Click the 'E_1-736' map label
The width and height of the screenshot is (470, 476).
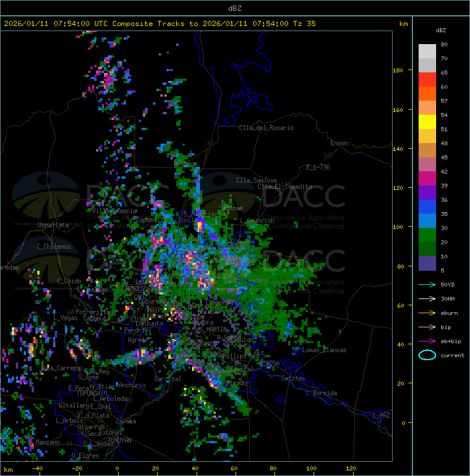pos(318,167)
